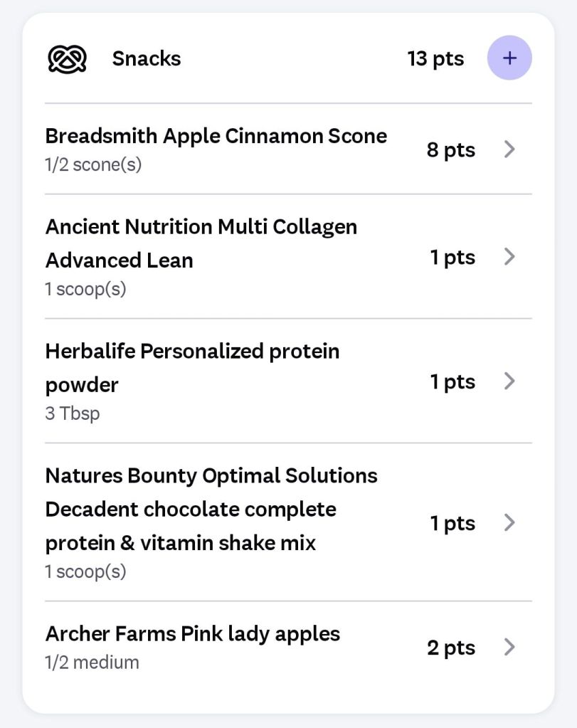Open Herbalife Personalized protein powder item
Viewport: 577px width, 728px height.
click(192, 368)
